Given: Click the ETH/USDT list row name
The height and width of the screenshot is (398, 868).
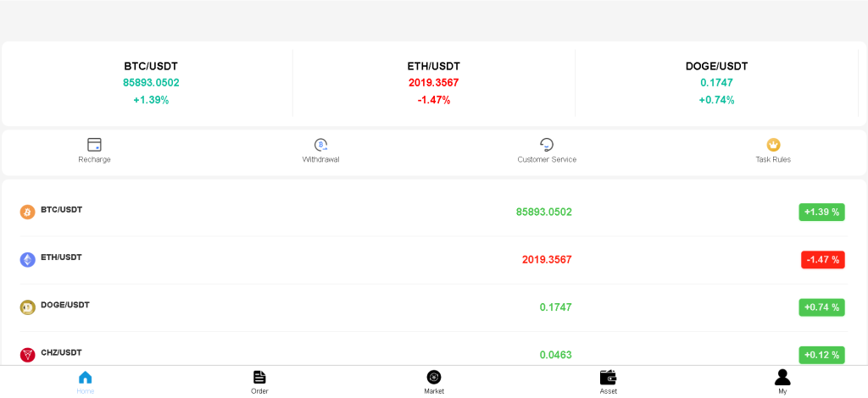Looking at the screenshot, I should 61,257.
